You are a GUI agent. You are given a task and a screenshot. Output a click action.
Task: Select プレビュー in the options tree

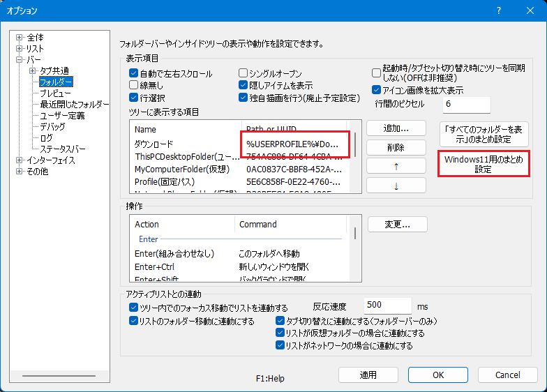pyautogui.click(x=55, y=93)
